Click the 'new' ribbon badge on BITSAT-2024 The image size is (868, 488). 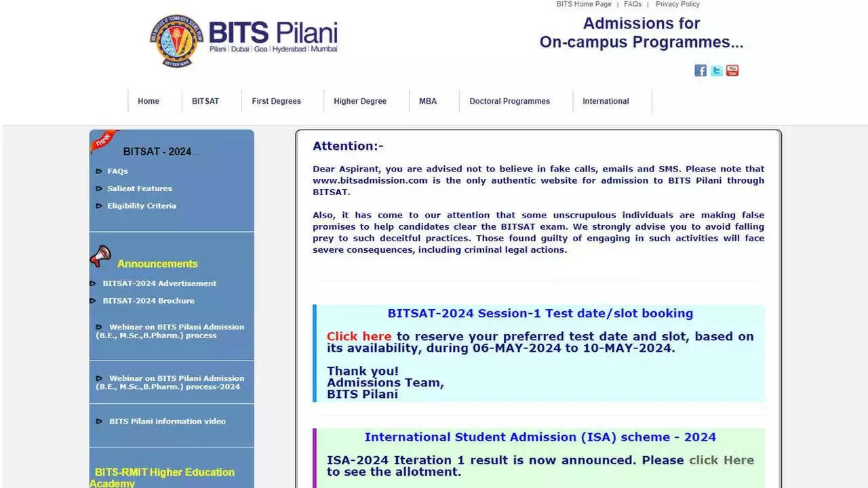point(103,140)
